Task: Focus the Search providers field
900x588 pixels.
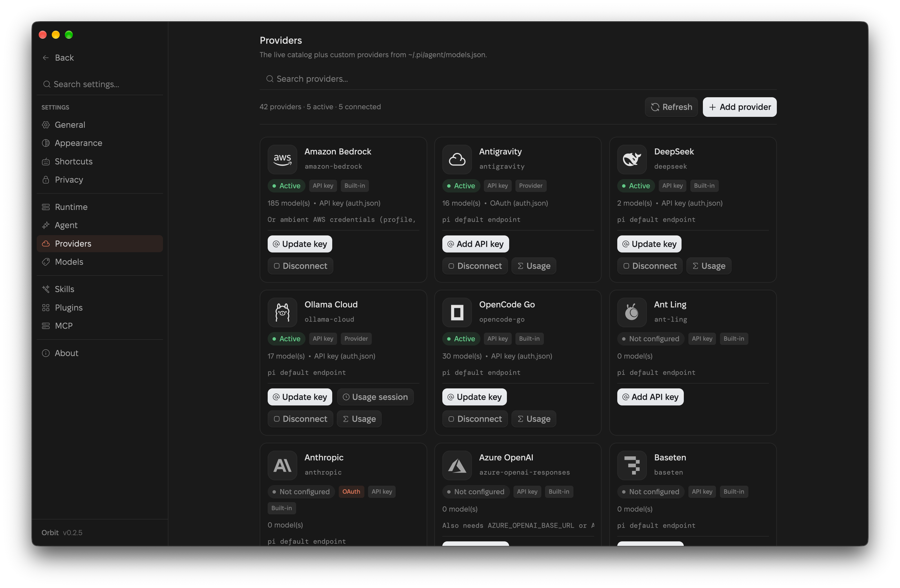Action: [x=518, y=79]
